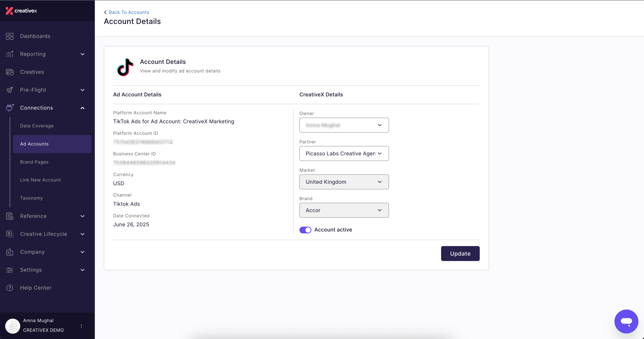Open the Brand dropdown Accor
The image size is (644, 339).
[x=344, y=210]
